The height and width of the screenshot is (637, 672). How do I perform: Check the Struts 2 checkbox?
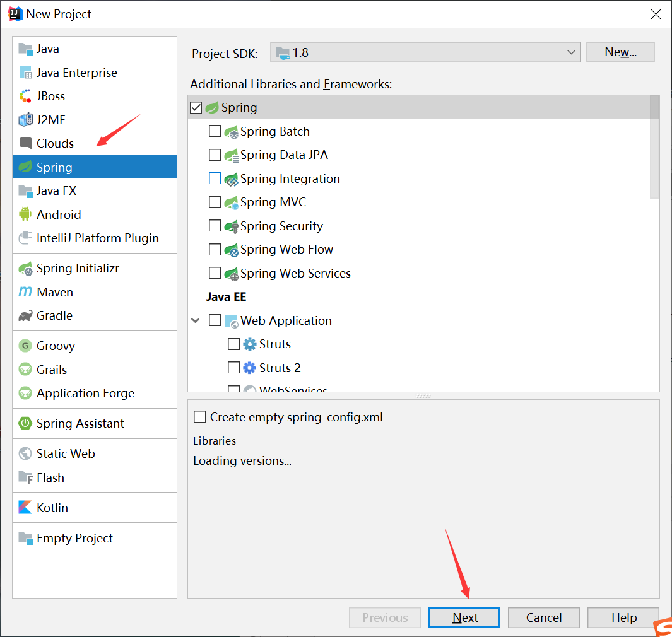(x=233, y=368)
